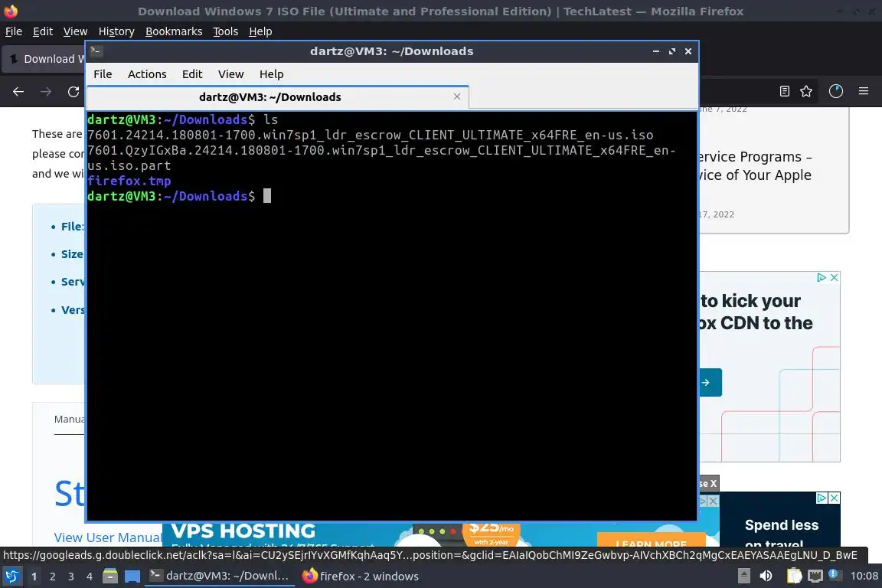Open the Service Programs article link

click(756, 166)
